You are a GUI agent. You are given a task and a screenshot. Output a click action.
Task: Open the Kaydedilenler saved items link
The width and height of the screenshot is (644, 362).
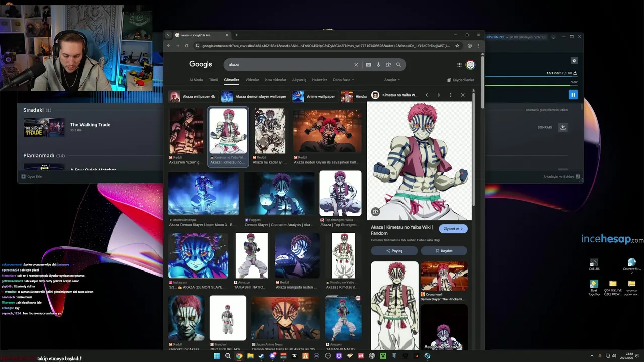click(x=461, y=80)
